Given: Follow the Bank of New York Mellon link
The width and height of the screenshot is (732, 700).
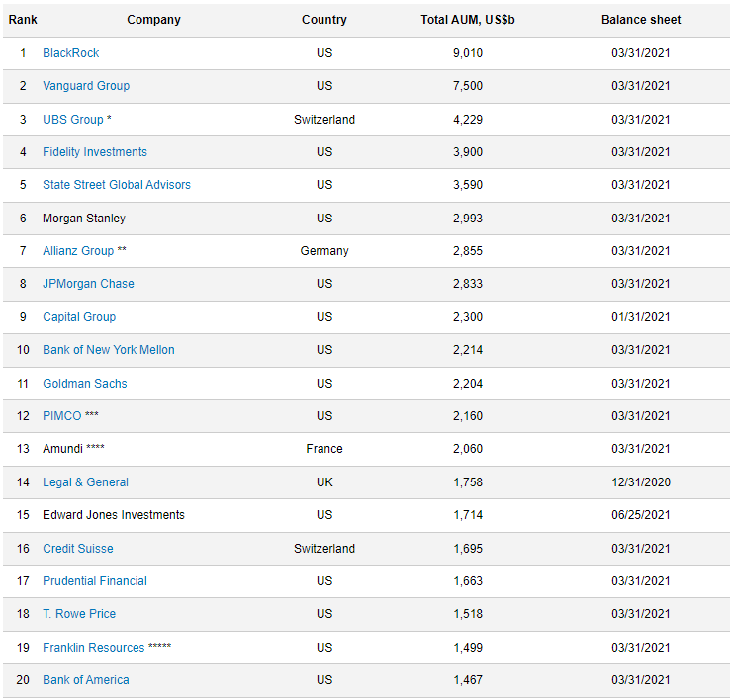Looking at the screenshot, I should tap(109, 350).
